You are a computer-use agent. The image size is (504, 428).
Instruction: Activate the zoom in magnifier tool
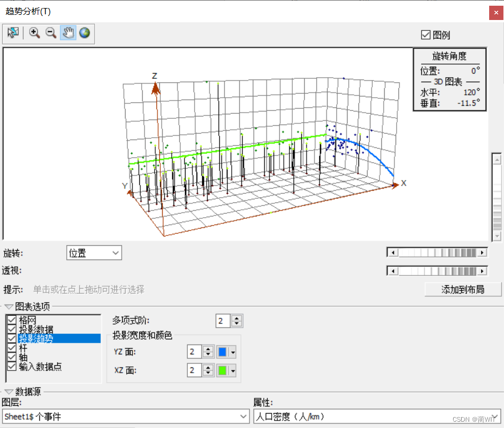(34, 33)
